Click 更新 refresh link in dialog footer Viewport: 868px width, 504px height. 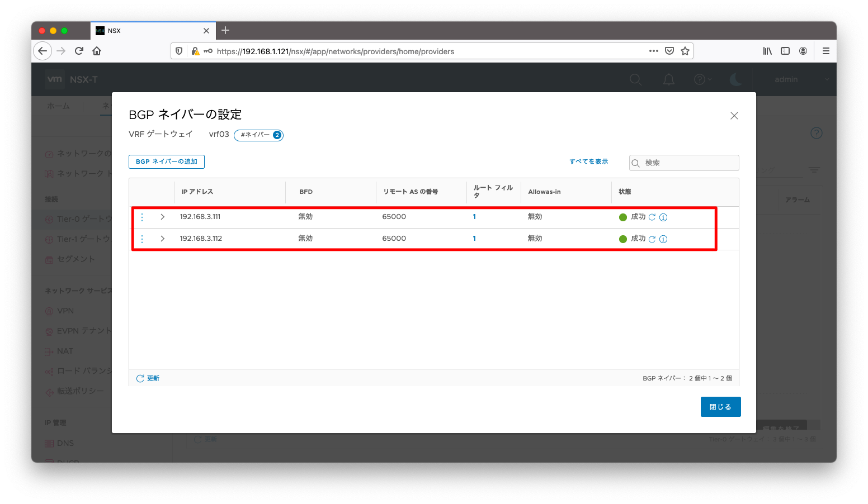(x=148, y=378)
